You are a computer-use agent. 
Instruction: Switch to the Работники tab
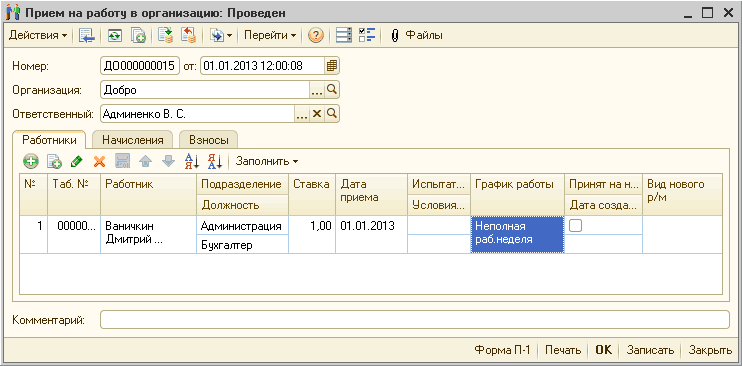click(49, 140)
